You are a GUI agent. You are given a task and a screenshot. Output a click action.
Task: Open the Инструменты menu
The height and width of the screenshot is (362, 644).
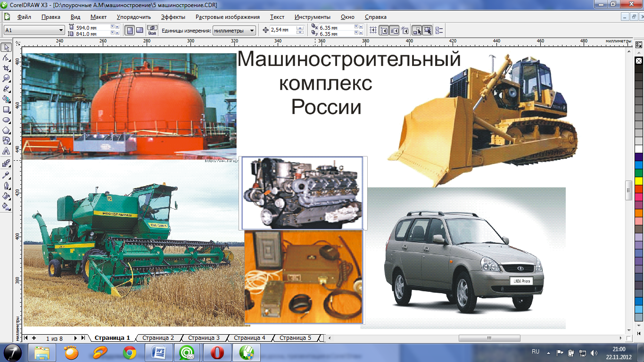point(313,17)
